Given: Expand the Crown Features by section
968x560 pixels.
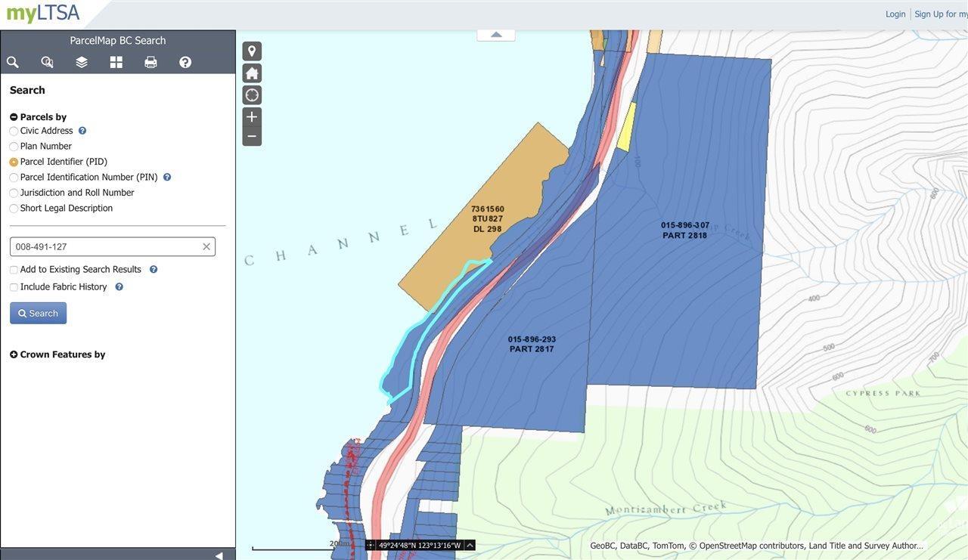Looking at the screenshot, I should pos(14,354).
